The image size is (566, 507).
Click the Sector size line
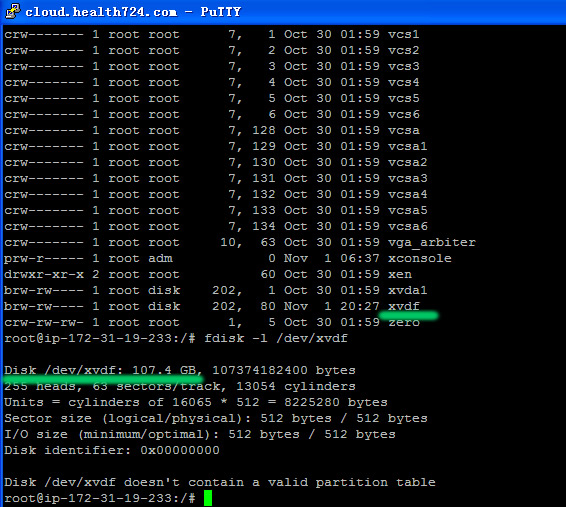click(216, 419)
